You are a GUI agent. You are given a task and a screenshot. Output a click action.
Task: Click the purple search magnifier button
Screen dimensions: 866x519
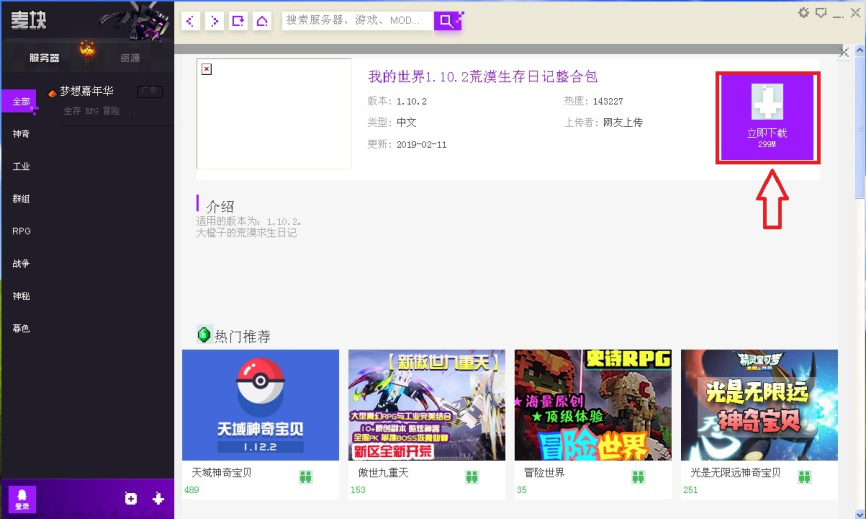pos(447,20)
